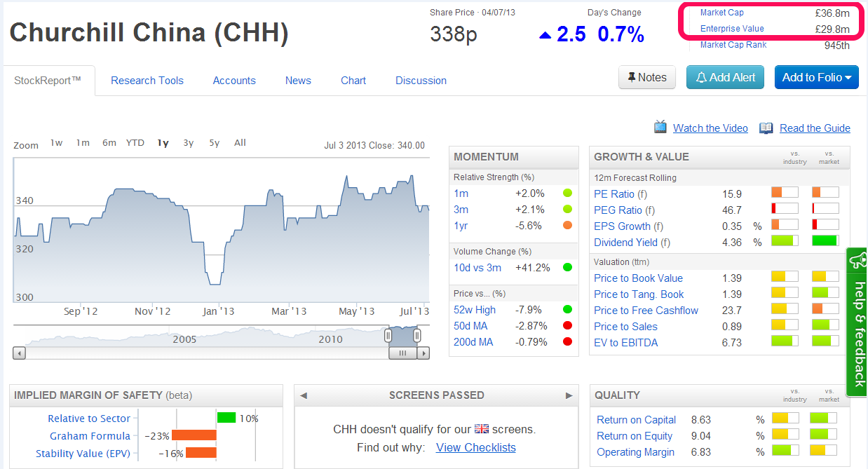Click the 338p share price value

[454, 34]
